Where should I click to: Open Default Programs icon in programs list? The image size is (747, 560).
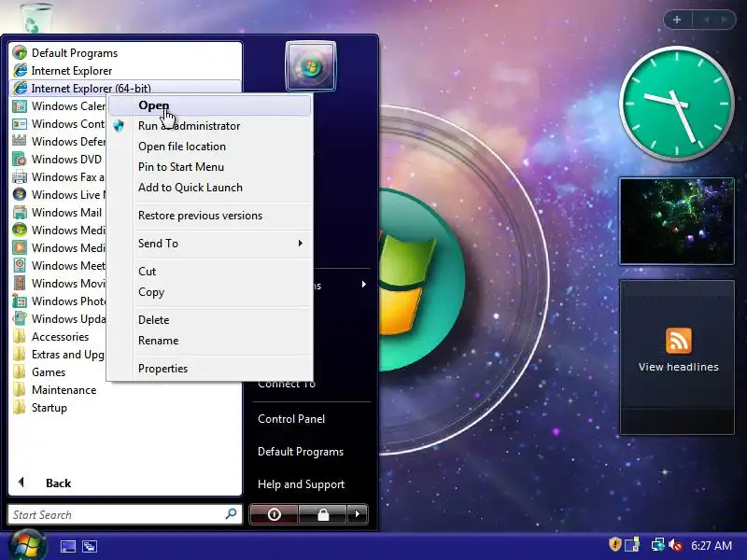click(20, 53)
